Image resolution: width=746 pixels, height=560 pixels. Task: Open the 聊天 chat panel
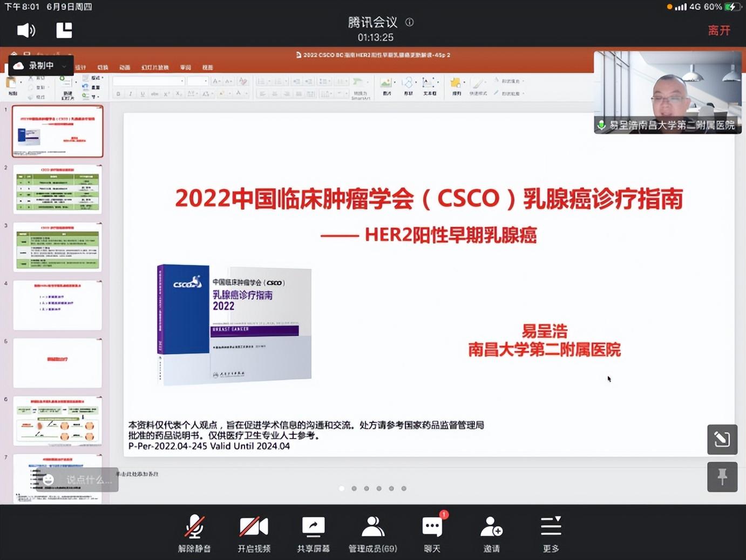[432, 533]
